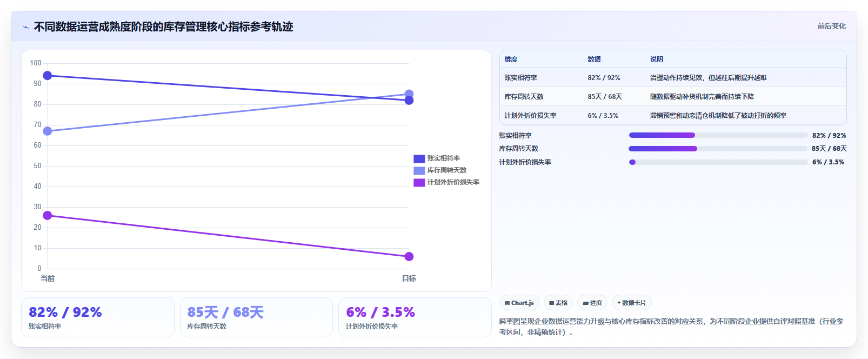
Task: Click the 账实相符率 data point at 当前
Action: pos(48,76)
